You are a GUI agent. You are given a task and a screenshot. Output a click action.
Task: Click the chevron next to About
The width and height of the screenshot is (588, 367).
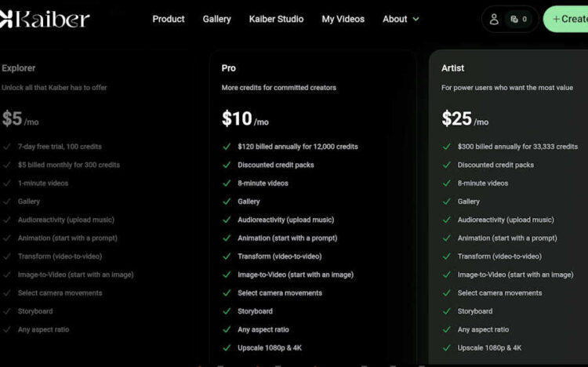click(416, 19)
